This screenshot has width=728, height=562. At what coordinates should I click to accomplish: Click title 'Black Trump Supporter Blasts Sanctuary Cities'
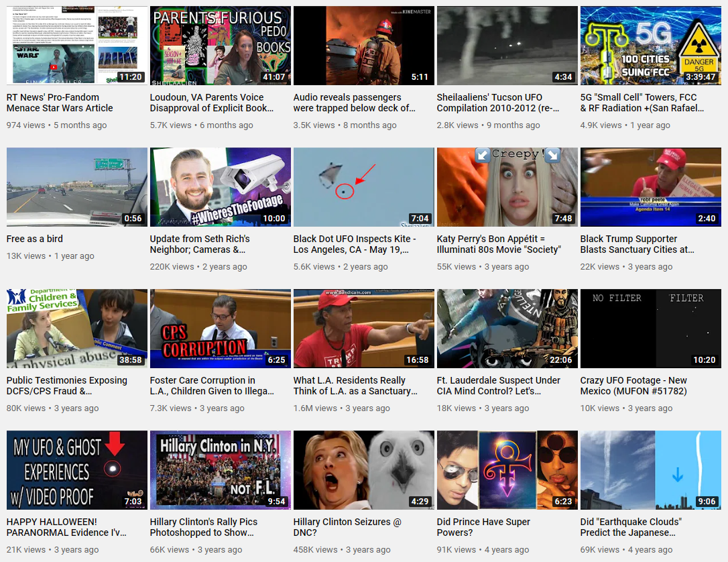click(638, 244)
